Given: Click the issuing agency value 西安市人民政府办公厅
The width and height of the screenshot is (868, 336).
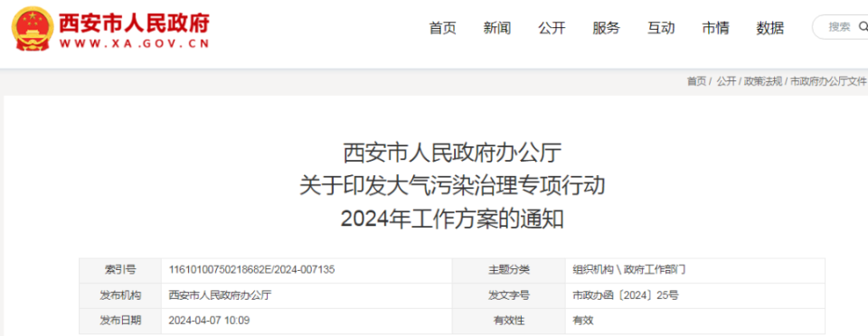Looking at the screenshot, I should coord(221,295).
